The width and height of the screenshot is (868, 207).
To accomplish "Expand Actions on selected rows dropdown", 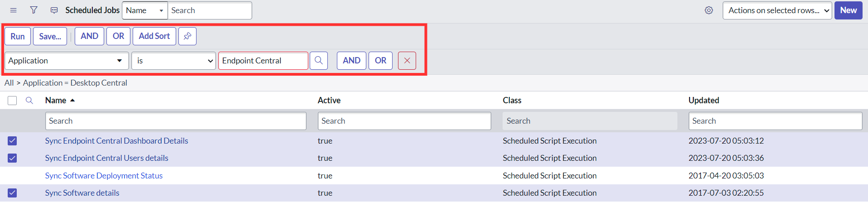I will (777, 10).
